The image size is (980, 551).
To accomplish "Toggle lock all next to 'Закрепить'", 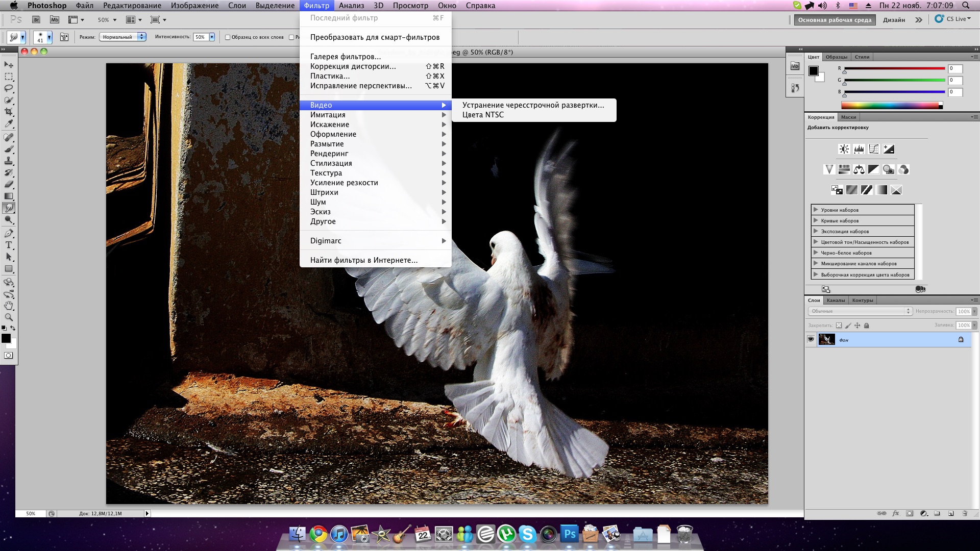I will (866, 325).
